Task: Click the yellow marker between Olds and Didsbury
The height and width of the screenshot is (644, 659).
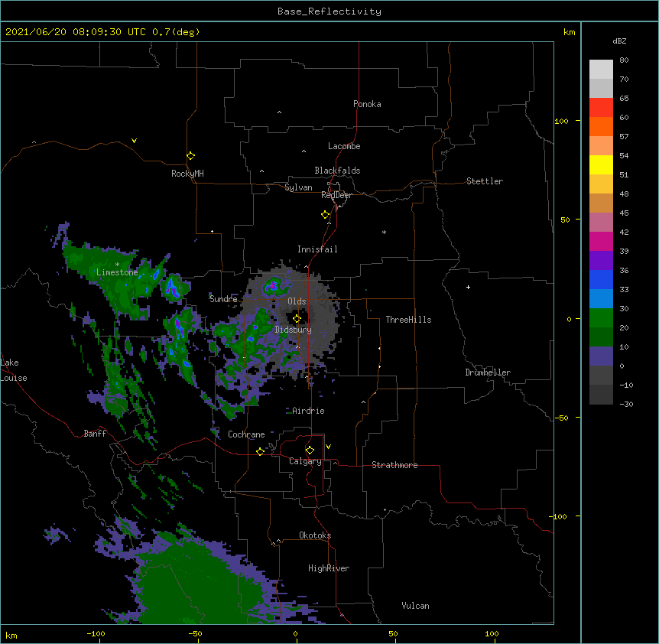Action: coord(297,318)
